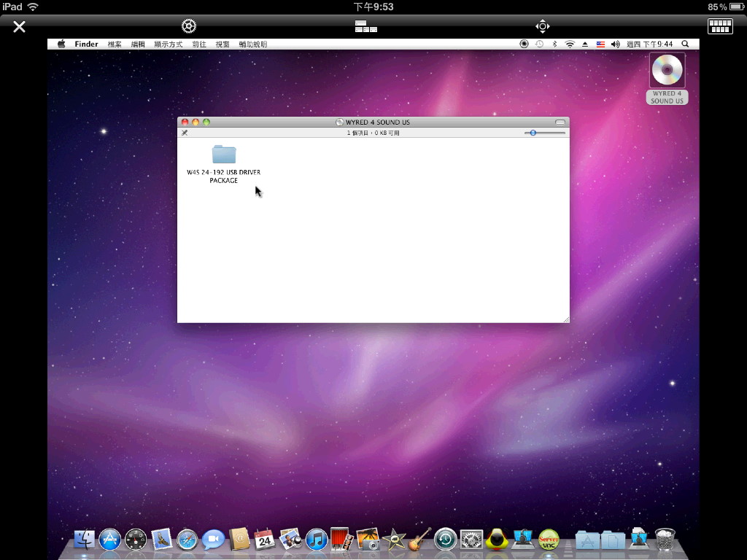The image size is (747, 560).
Task: Tap the crosshair pointer mode icon
Action: coord(543,26)
